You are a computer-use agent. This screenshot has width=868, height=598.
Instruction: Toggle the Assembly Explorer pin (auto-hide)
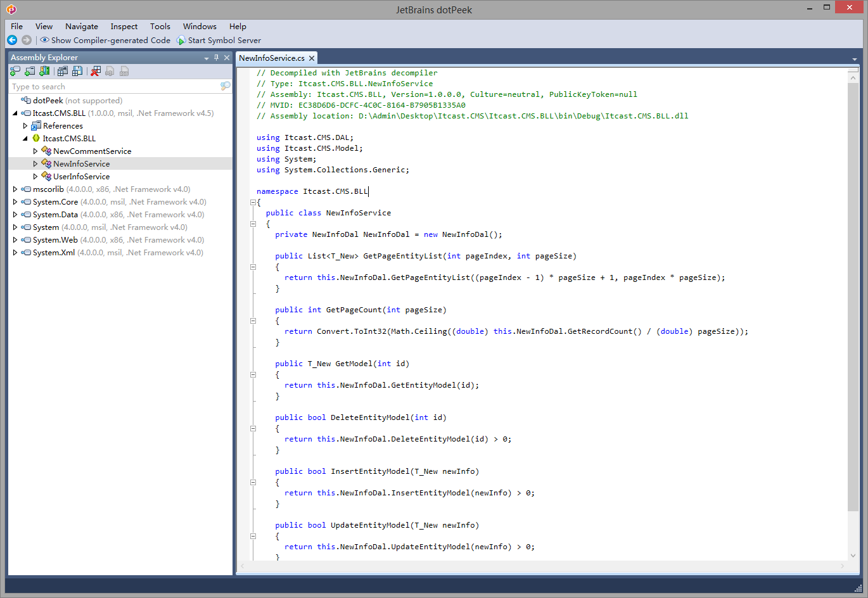coord(216,58)
